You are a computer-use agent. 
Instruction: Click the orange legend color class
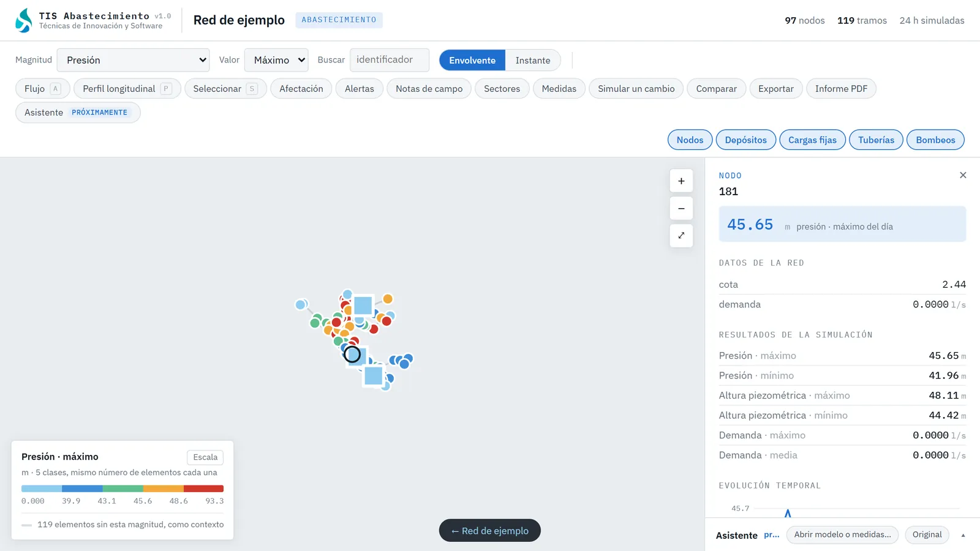coord(163,489)
